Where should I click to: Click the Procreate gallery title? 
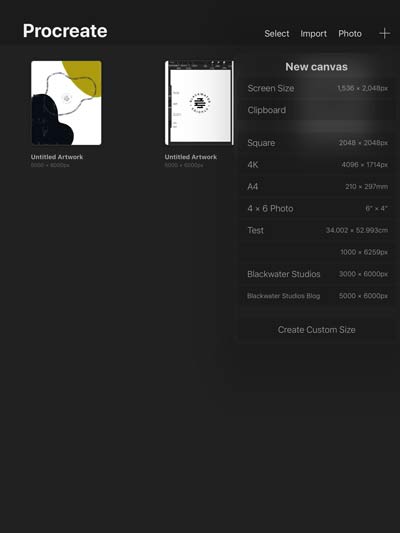pos(65,31)
